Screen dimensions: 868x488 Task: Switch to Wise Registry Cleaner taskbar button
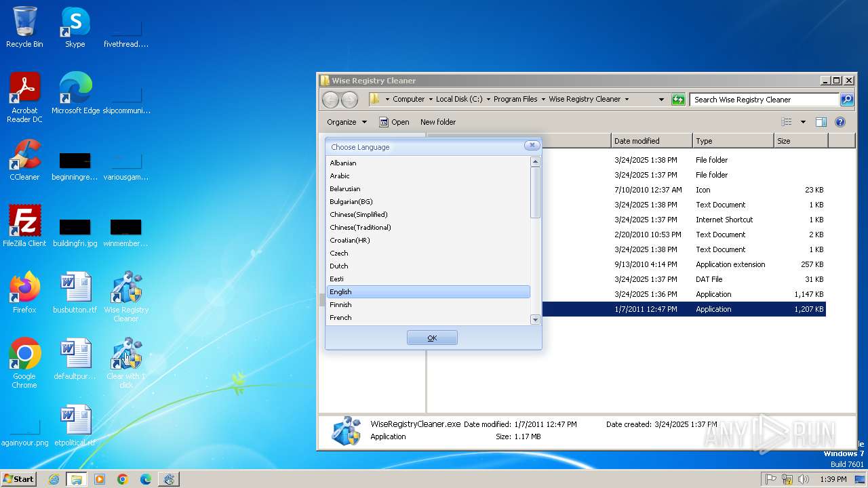(169, 479)
